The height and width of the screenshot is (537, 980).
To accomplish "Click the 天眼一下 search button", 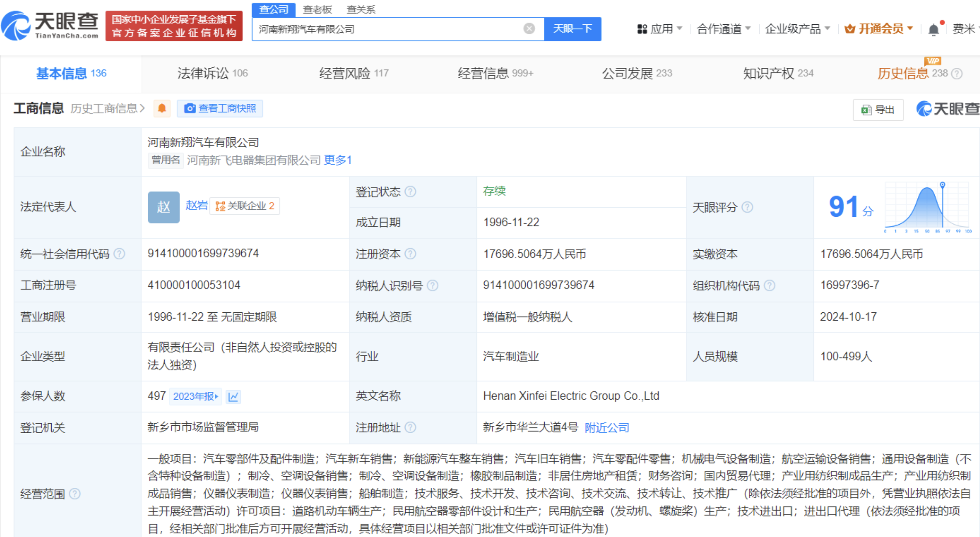I will [x=572, y=29].
